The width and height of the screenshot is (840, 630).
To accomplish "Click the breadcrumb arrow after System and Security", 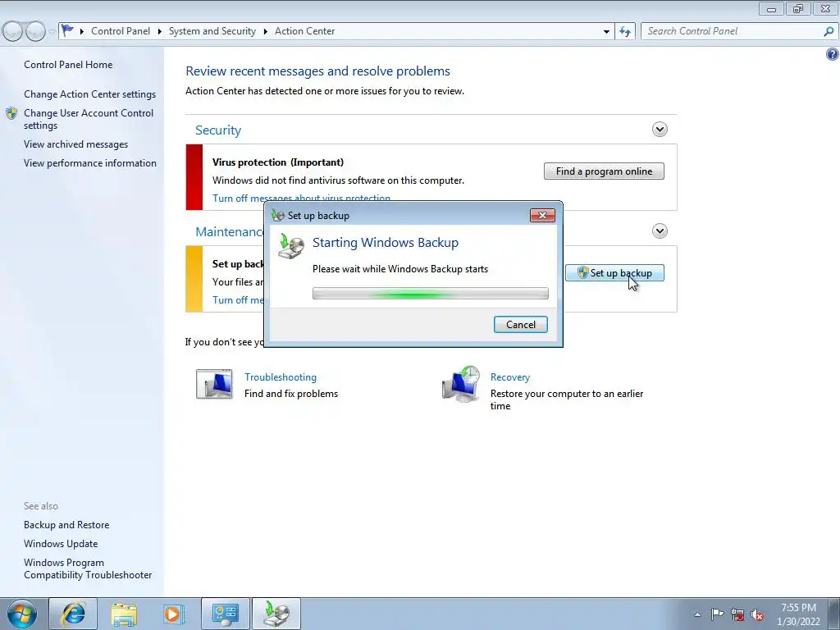I will [x=265, y=32].
